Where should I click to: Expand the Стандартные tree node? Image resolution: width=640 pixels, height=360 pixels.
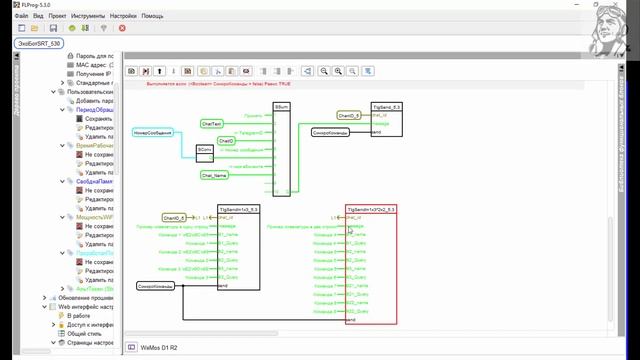coord(62,83)
